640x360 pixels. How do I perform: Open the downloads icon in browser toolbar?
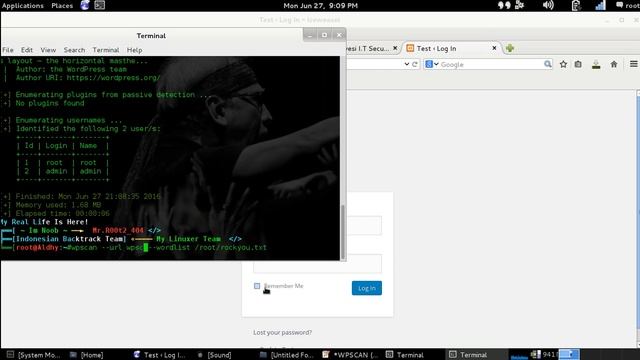[596, 64]
